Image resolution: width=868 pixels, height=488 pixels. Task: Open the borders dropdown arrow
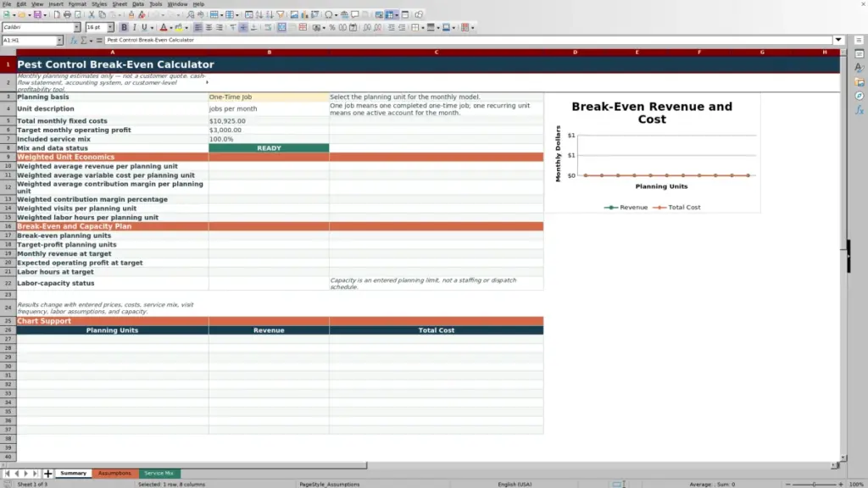tap(423, 28)
